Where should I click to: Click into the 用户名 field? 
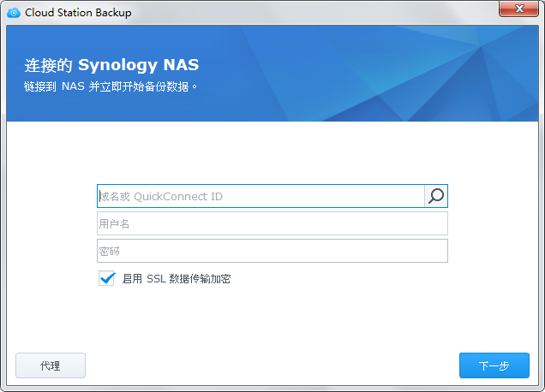click(272, 223)
